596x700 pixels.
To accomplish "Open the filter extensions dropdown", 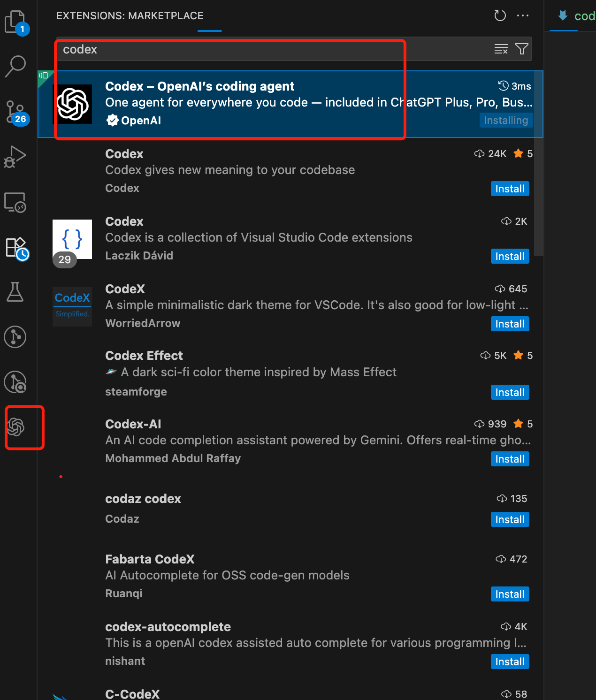I will (x=521, y=49).
